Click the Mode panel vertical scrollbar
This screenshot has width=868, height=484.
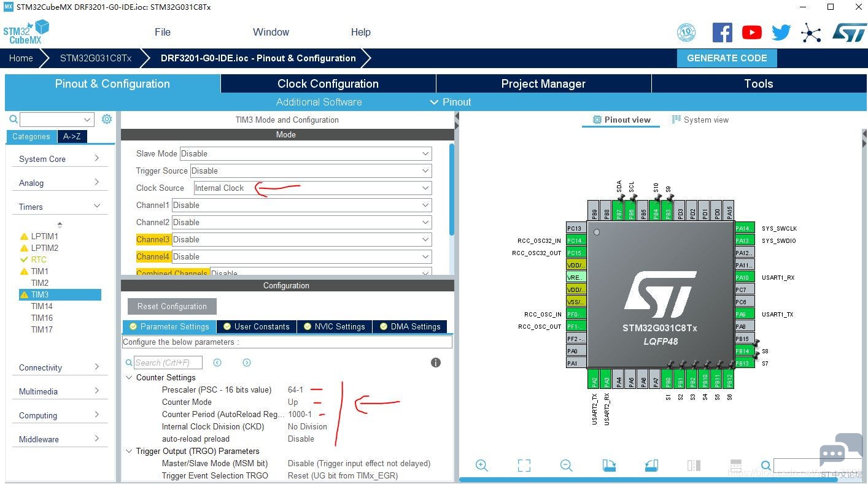click(452, 190)
